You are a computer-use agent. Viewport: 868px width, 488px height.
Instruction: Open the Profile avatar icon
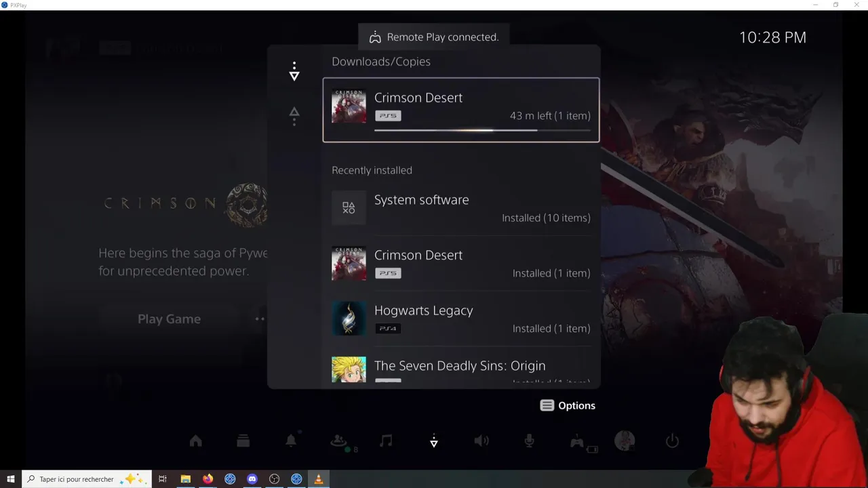click(x=625, y=441)
